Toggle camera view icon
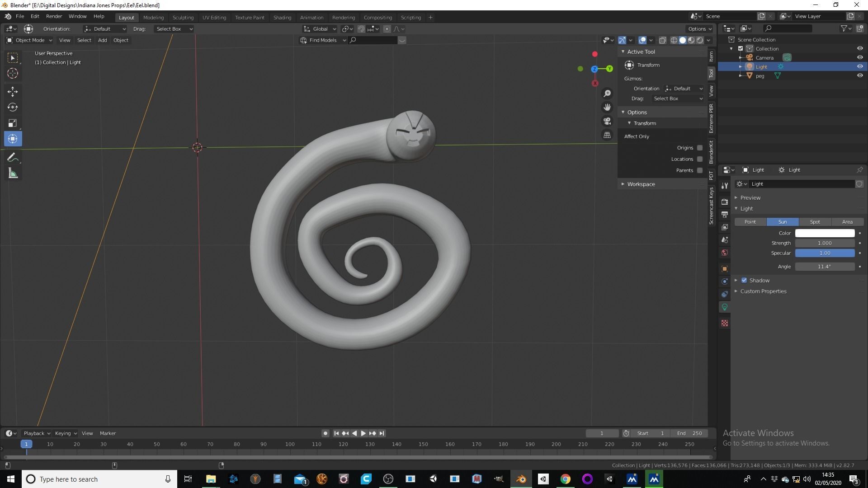Screen dimensions: 868x488 coord(607,121)
